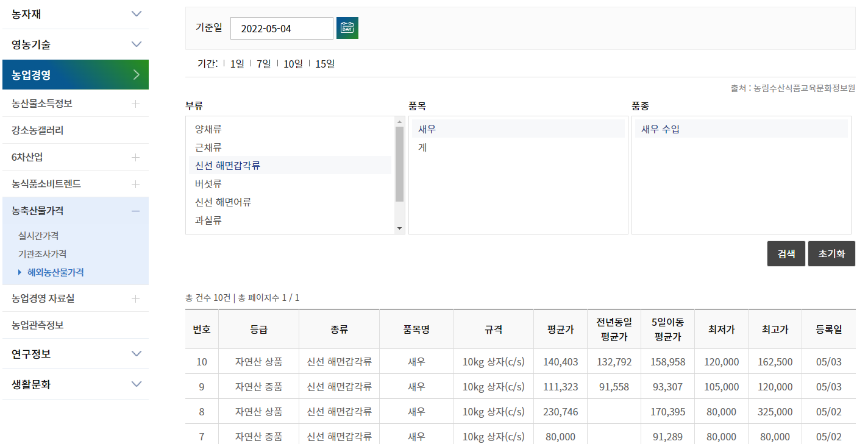The height and width of the screenshot is (444, 868).
Task: Open the calendar date picker icon
Action: click(x=347, y=27)
